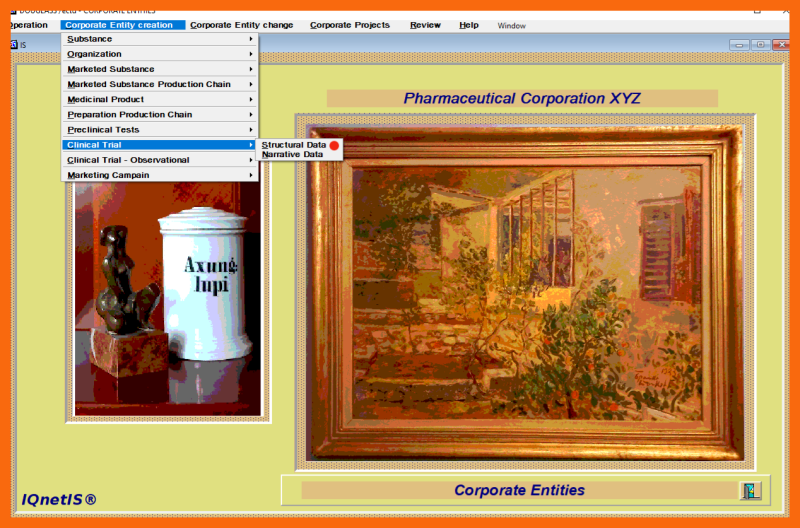800x528 pixels.
Task: Expand Marketed Substance Production Chain submenu
Action: click(x=160, y=84)
